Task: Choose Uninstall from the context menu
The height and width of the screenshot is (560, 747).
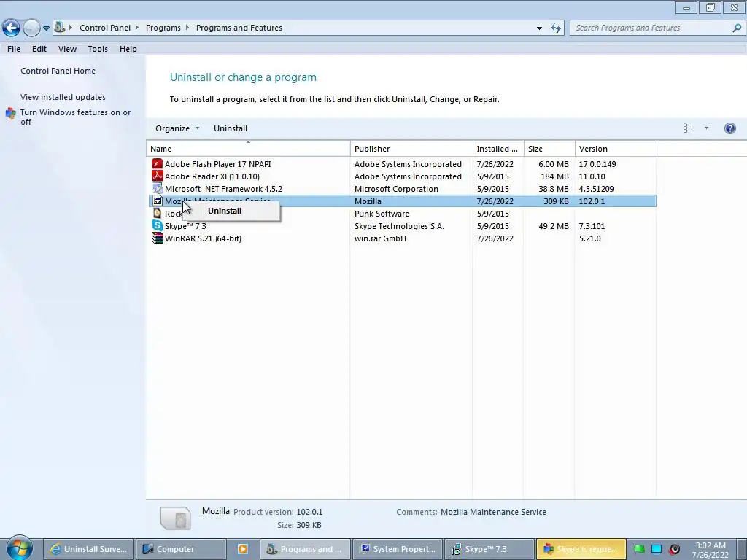Action: pyautogui.click(x=231, y=211)
